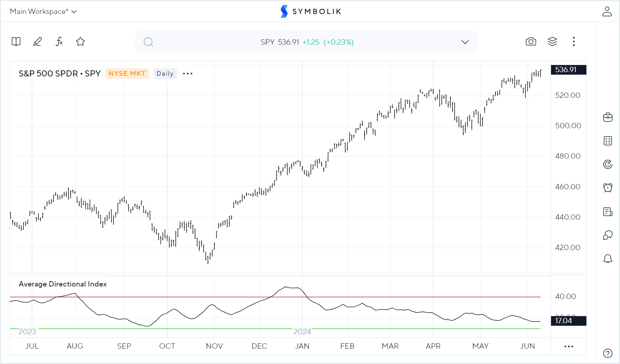620x364 pixels.
Task: Open the list/table sidebar icon
Action: pyautogui.click(x=608, y=141)
